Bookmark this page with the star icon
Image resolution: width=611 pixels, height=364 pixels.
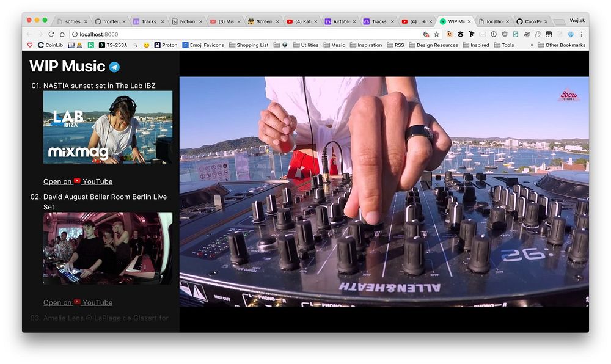click(x=436, y=34)
